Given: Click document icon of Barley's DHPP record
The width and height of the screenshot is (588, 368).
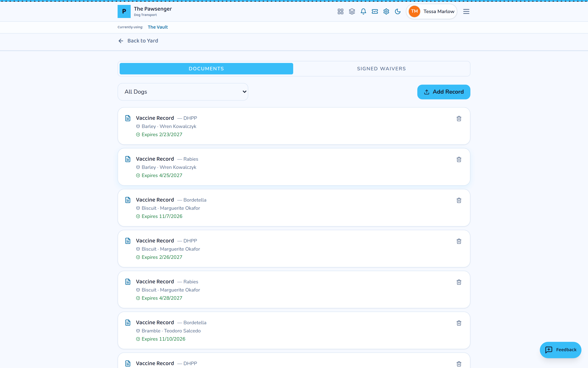Looking at the screenshot, I should tap(128, 118).
